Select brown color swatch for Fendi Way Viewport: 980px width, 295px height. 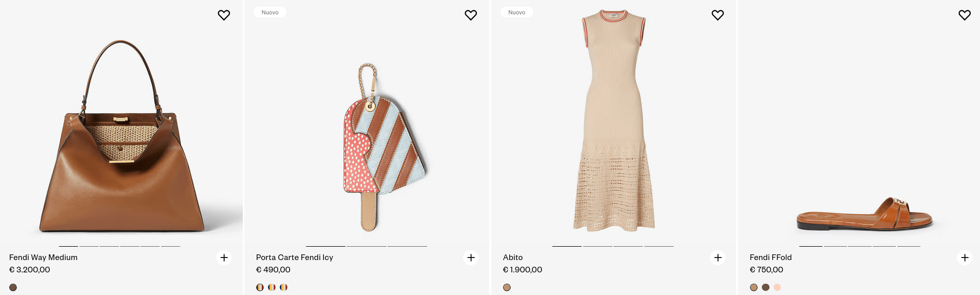(x=13, y=287)
